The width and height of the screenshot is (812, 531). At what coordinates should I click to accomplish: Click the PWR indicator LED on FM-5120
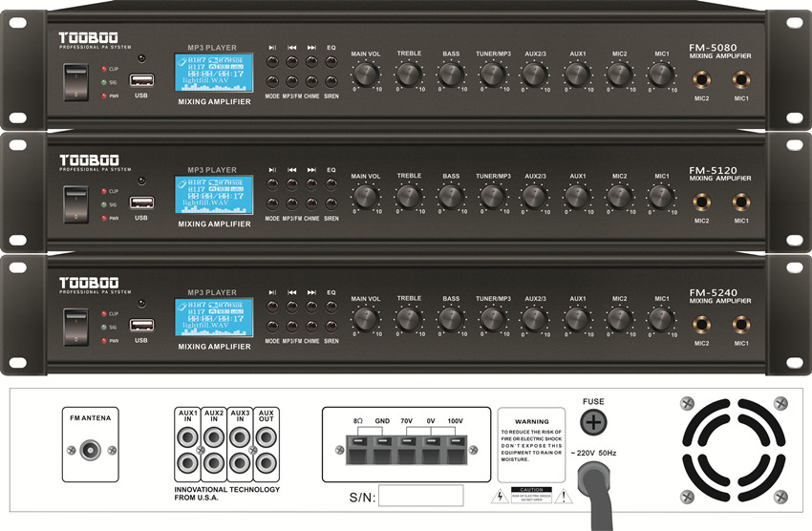(x=104, y=219)
